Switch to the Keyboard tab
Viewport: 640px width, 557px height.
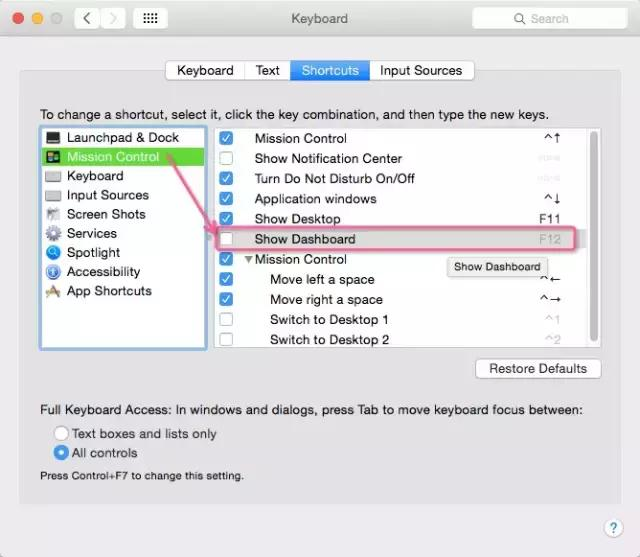tap(205, 71)
